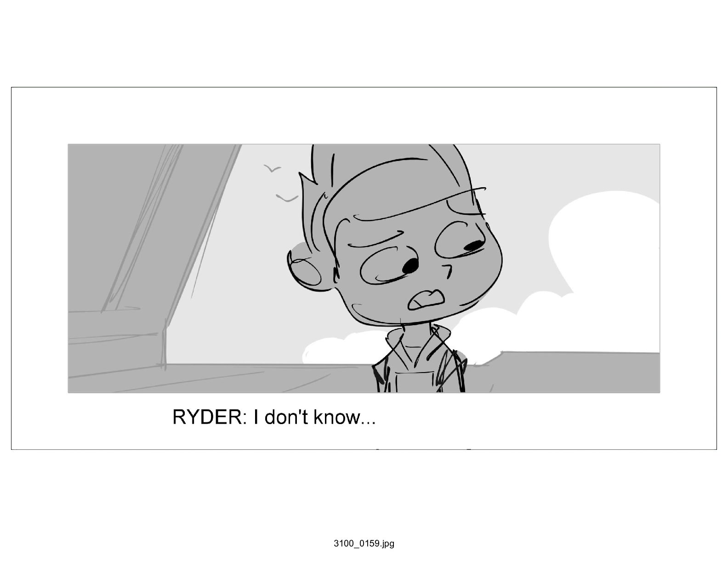
Task: Click the 3100_0159.jpg filename label
Action: (364, 544)
